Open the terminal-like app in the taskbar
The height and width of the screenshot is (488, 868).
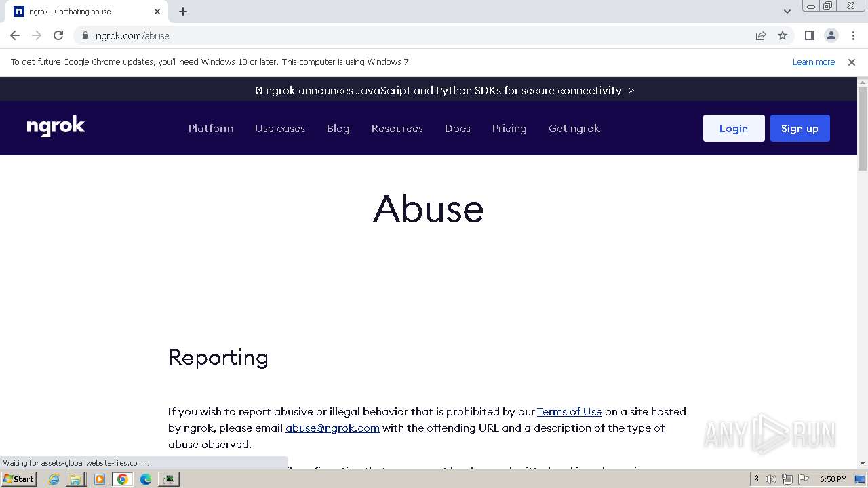(169, 479)
